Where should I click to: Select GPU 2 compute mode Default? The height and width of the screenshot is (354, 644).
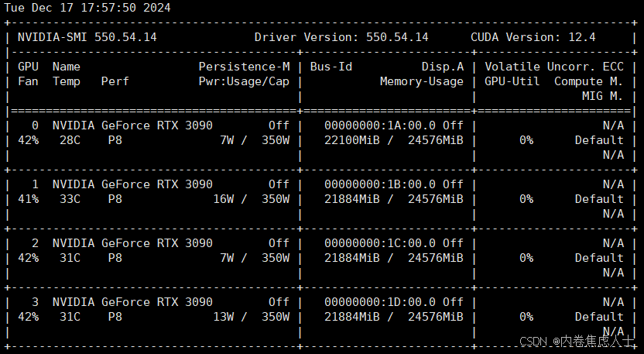click(x=599, y=258)
